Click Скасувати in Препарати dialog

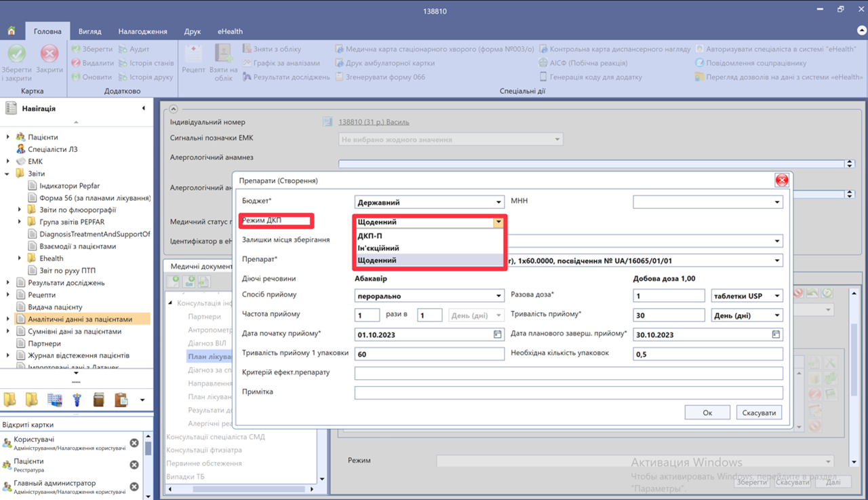[x=759, y=412]
